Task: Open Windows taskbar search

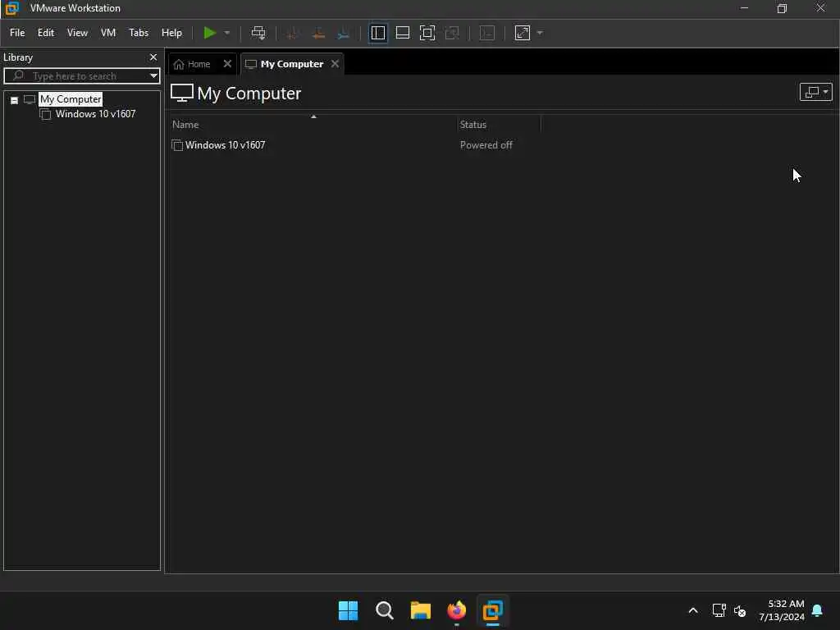Action: coord(385,610)
